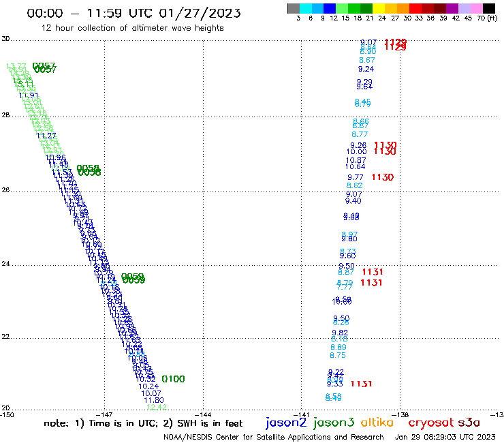
Task: Click the red 1131 time label beside 9.33
Action: pyautogui.click(x=361, y=384)
